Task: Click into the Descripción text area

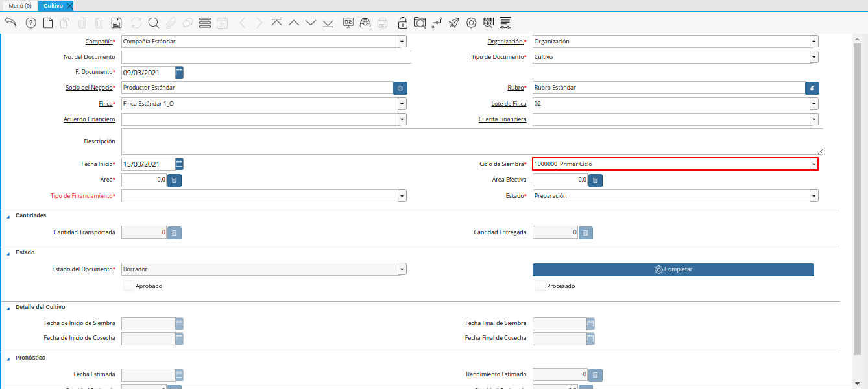Action: coord(472,141)
